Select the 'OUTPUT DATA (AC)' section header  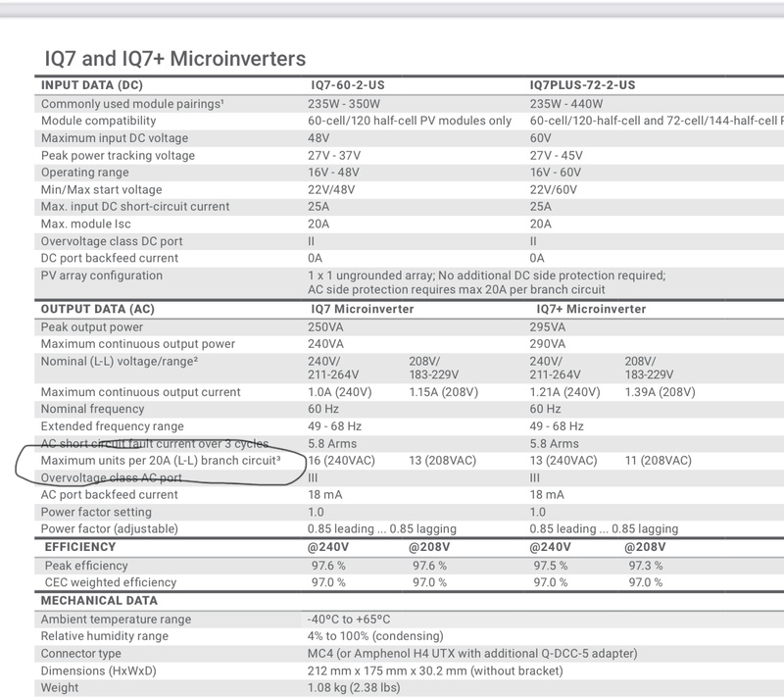[97, 309]
